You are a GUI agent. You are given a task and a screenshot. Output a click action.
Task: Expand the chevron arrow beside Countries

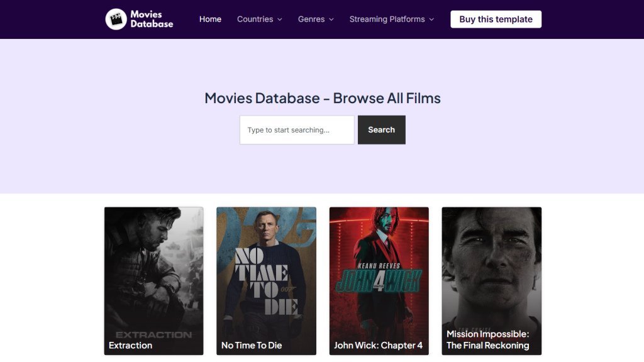[280, 20]
